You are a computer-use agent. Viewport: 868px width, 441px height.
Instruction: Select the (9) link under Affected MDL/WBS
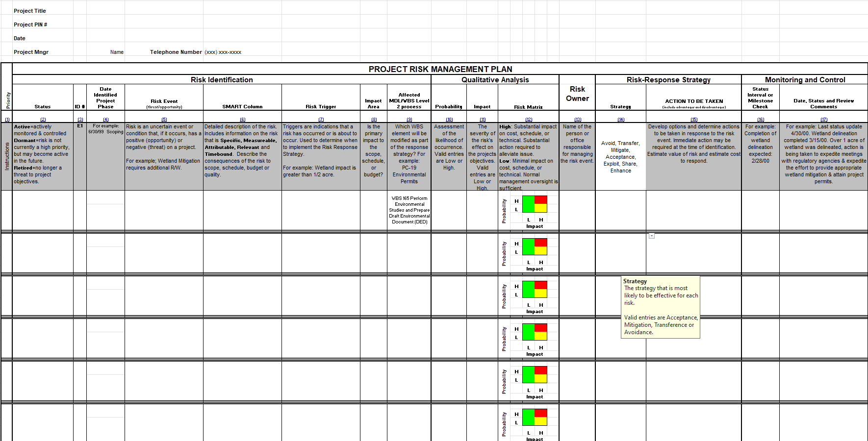[409, 120]
